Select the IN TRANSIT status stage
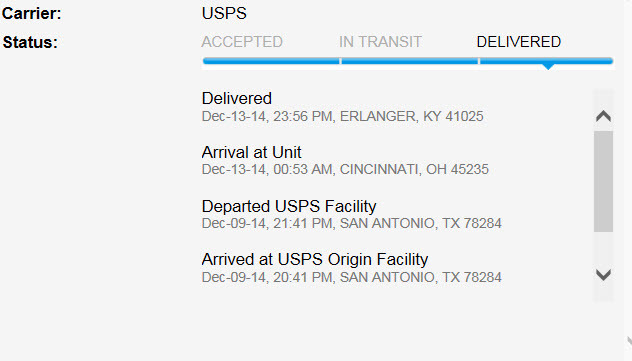Image resolution: width=632 pixels, height=361 pixels. pos(380,42)
